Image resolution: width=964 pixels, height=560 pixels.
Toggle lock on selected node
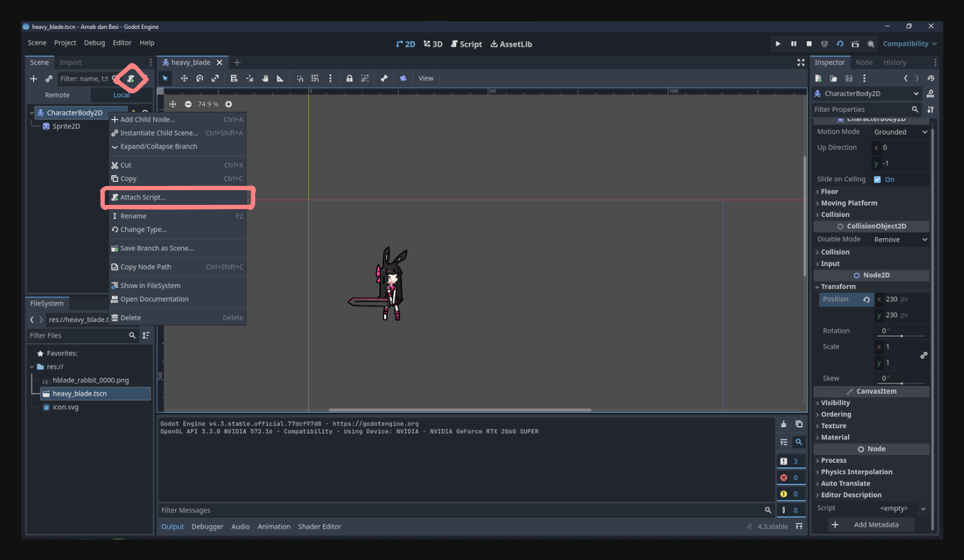(x=349, y=78)
